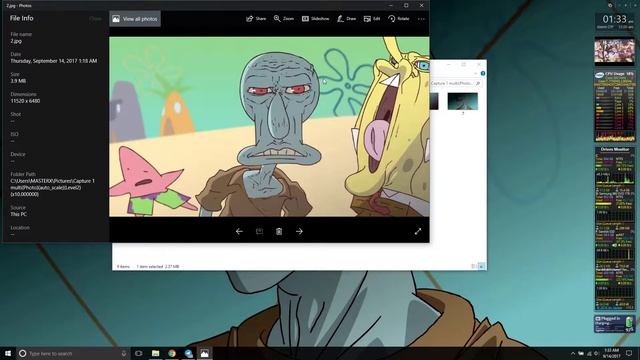Open Windows Start menu
The height and width of the screenshot is (360, 640).
point(8,353)
